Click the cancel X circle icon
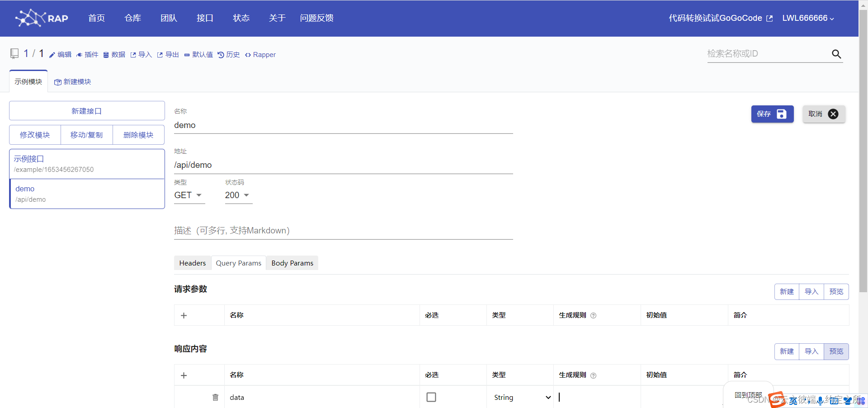The height and width of the screenshot is (408, 868). coord(833,114)
